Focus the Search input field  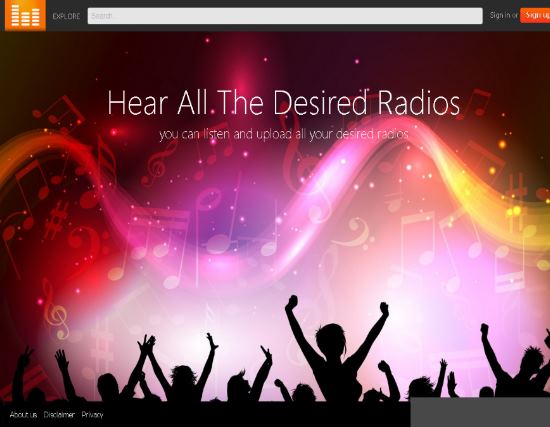[x=285, y=16]
